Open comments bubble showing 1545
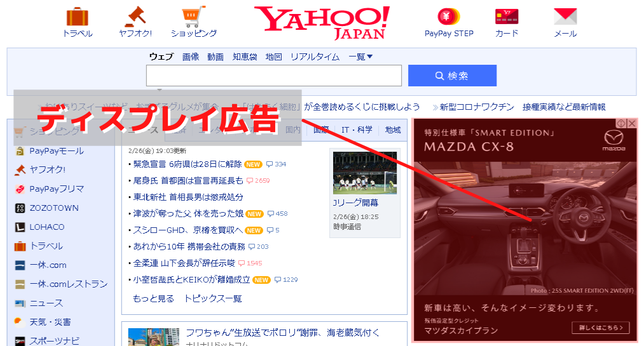The image size is (644, 346). pyautogui.click(x=250, y=263)
